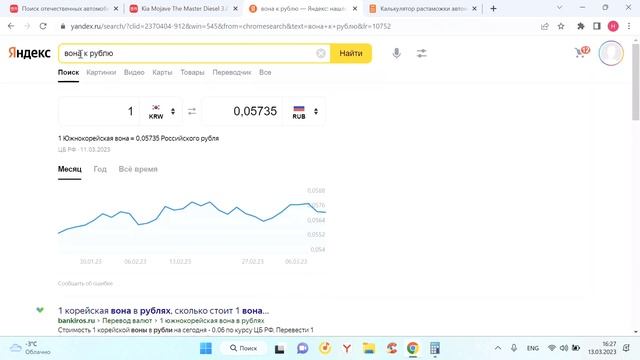Edit the KRW amount field
The image size is (640, 360).
(99, 111)
